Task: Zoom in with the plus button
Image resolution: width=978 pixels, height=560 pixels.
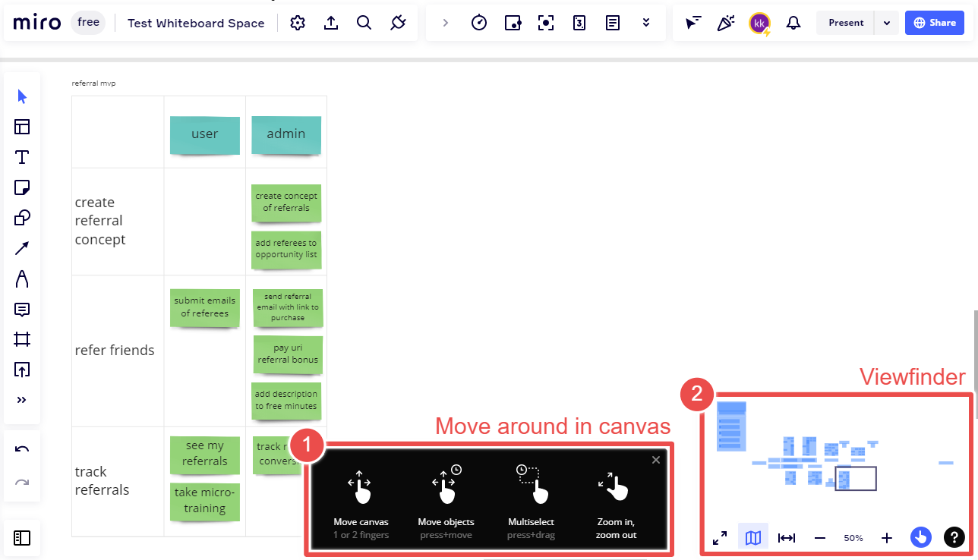Action: coord(887,538)
